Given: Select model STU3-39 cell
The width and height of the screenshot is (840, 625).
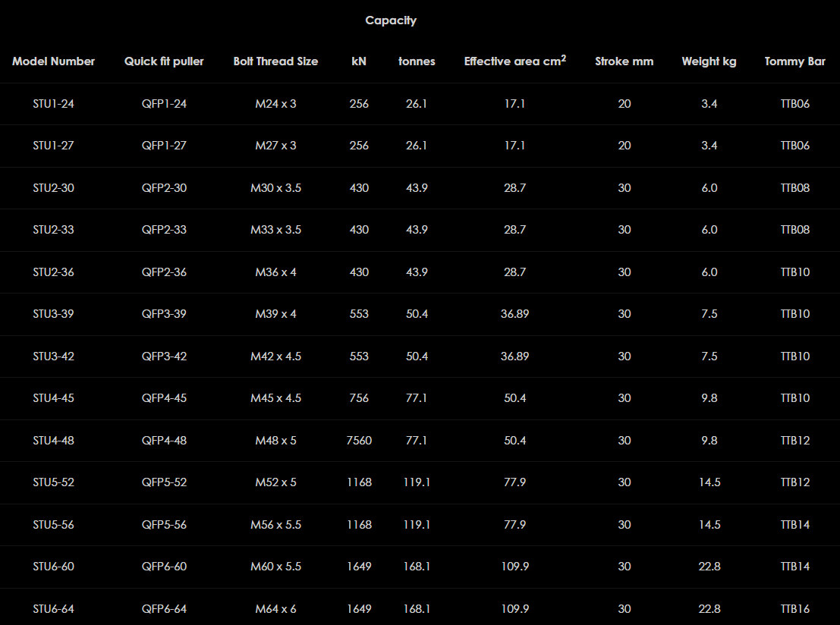Looking at the screenshot, I should click(x=53, y=314).
